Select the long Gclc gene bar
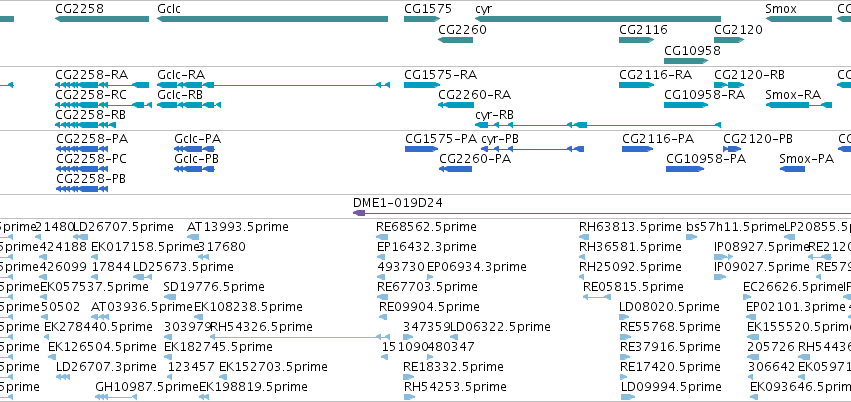851x402 pixels. (x=272, y=19)
